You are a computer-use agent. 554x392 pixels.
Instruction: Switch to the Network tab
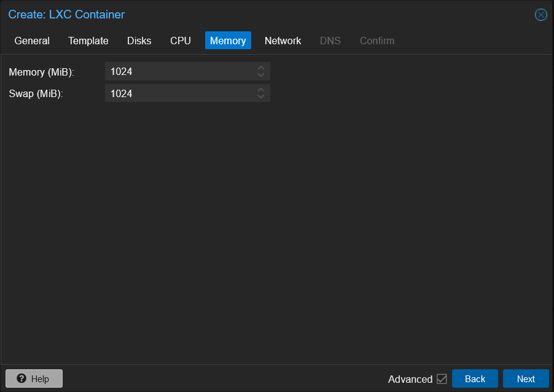(x=283, y=41)
